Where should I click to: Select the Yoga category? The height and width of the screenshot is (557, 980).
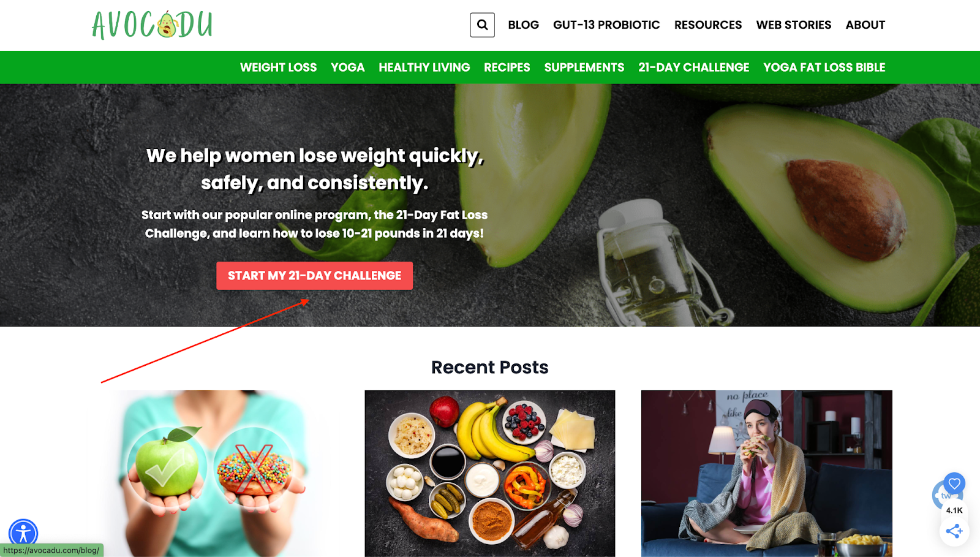347,67
